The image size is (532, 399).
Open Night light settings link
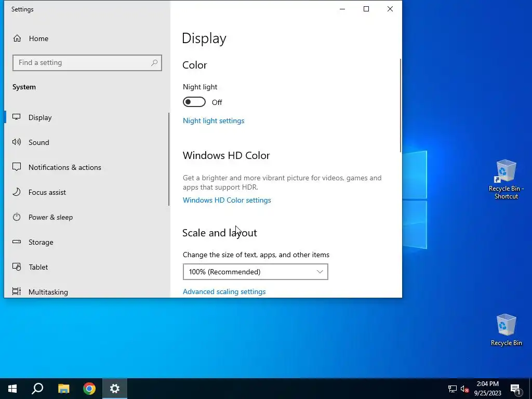tap(214, 121)
